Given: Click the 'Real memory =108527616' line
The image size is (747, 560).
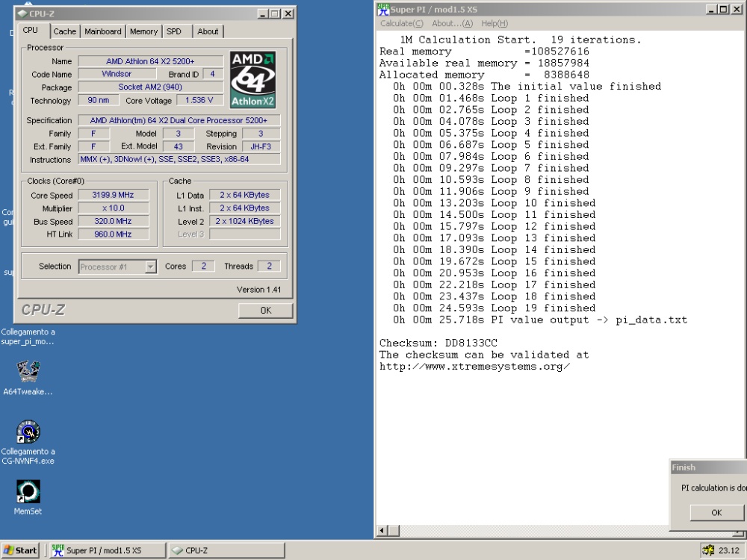Looking at the screenshot, I should (x=484, y=52).
